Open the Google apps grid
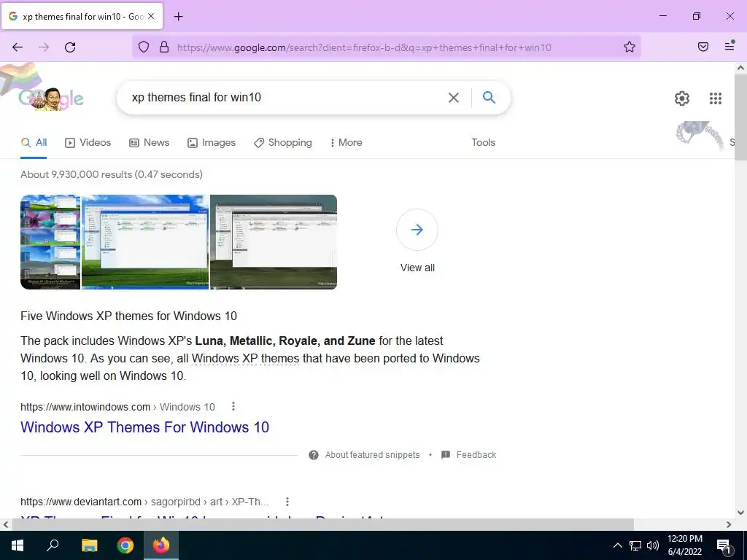Viewport: 747px width, 560px height. coord(716,98)
